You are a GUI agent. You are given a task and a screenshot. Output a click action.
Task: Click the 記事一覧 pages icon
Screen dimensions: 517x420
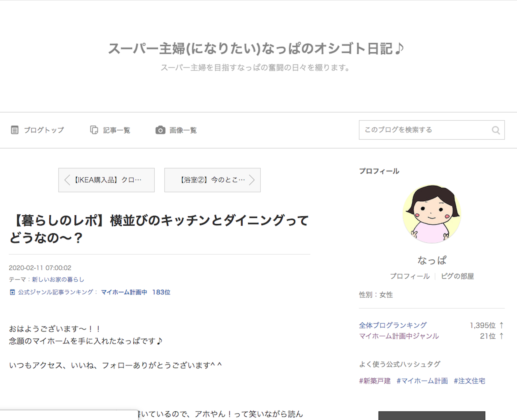(94, 130)
